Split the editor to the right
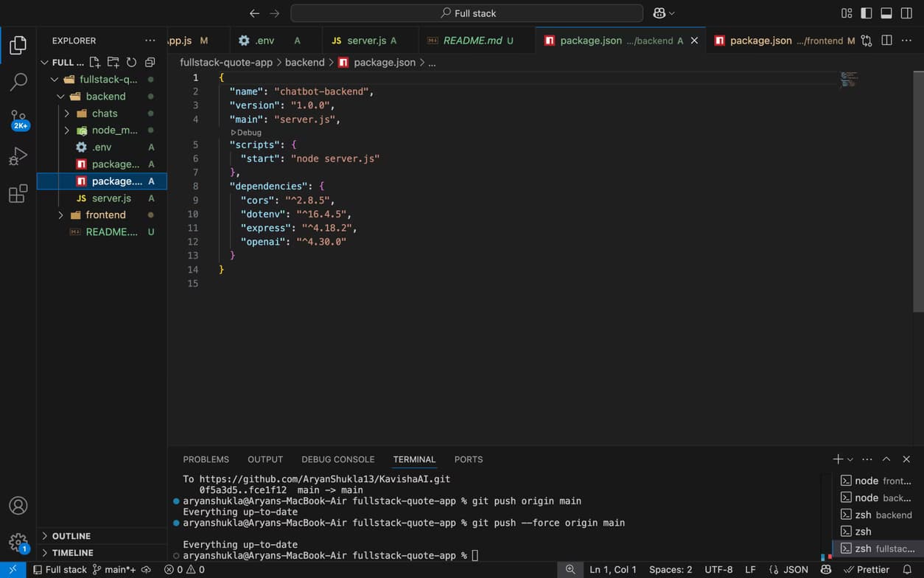Image resolution: width=924 pixels, height=578 pixels. pos(886,41)
